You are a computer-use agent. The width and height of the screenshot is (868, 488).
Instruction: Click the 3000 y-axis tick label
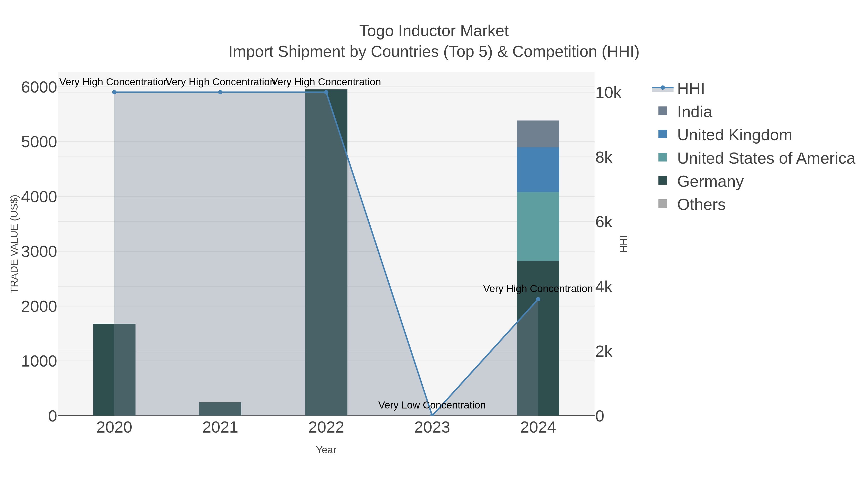[x=39, y=252]
